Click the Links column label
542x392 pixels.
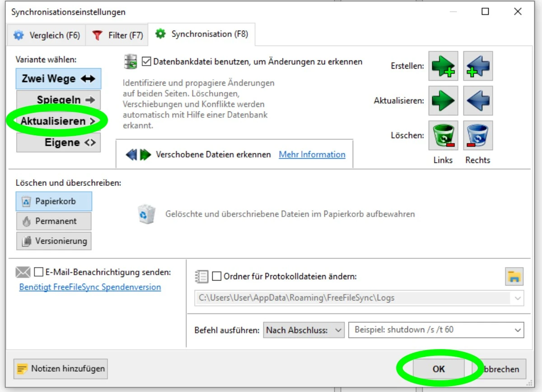click(x=443, y=160)
